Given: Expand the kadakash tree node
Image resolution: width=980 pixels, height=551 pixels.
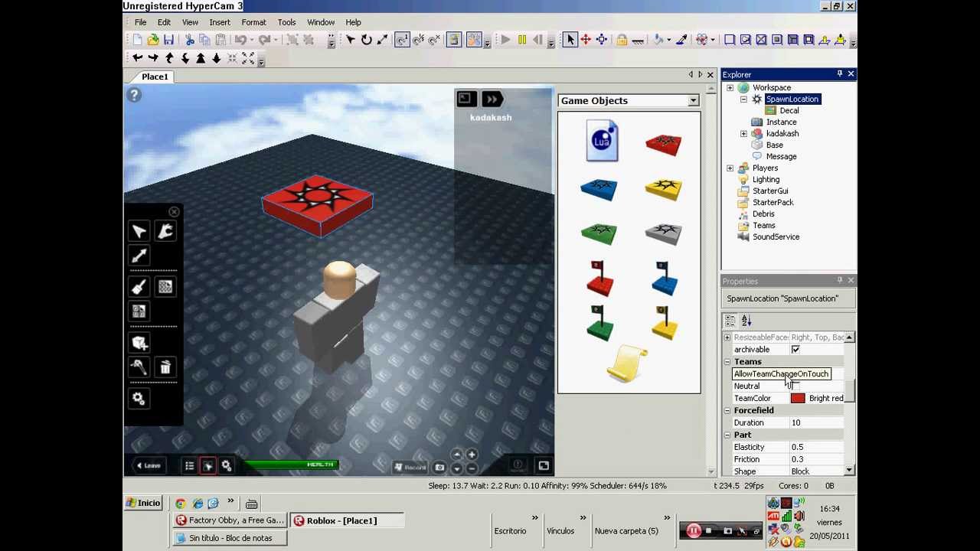Looking at the screenshot, I should pyautogui.click(x=743, y=134).
